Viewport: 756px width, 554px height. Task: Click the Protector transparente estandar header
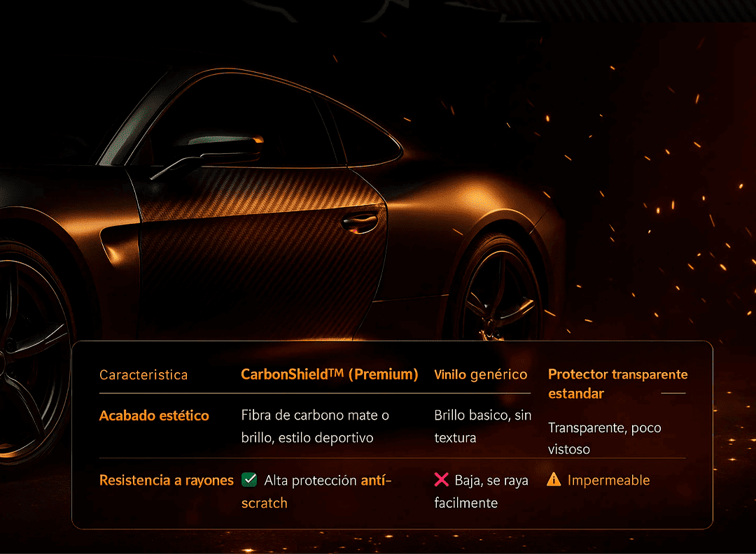[617, 383]
